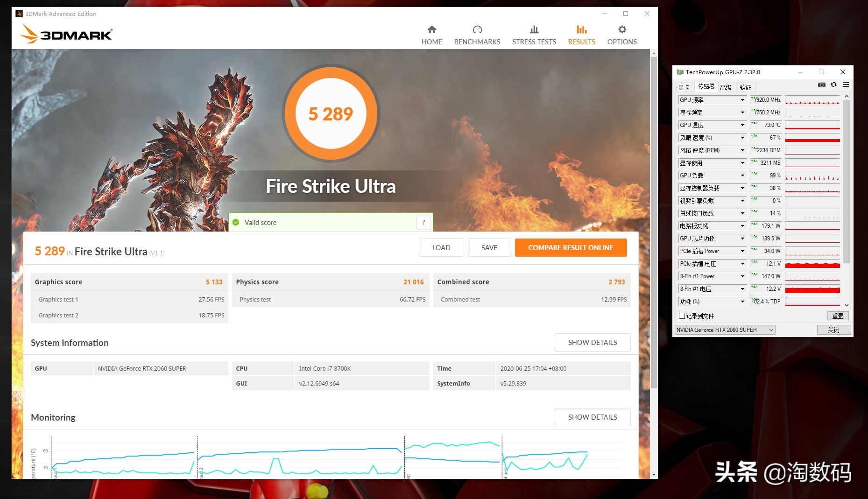Viewport: 868px width, 499px height.
Task: Click the Physics score value 21 016
Action: click(x=414, y=282)
